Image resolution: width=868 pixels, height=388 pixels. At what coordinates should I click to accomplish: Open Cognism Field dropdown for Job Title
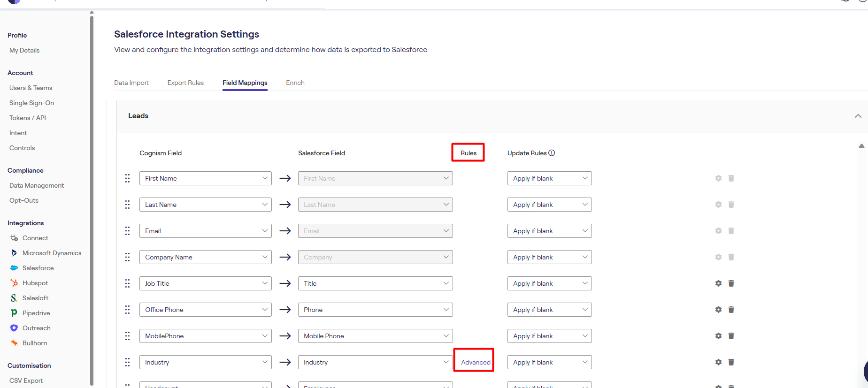click(x=205, y=283)
